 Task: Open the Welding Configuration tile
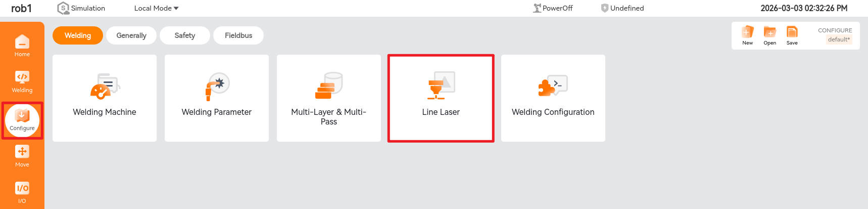coord(553,98)
